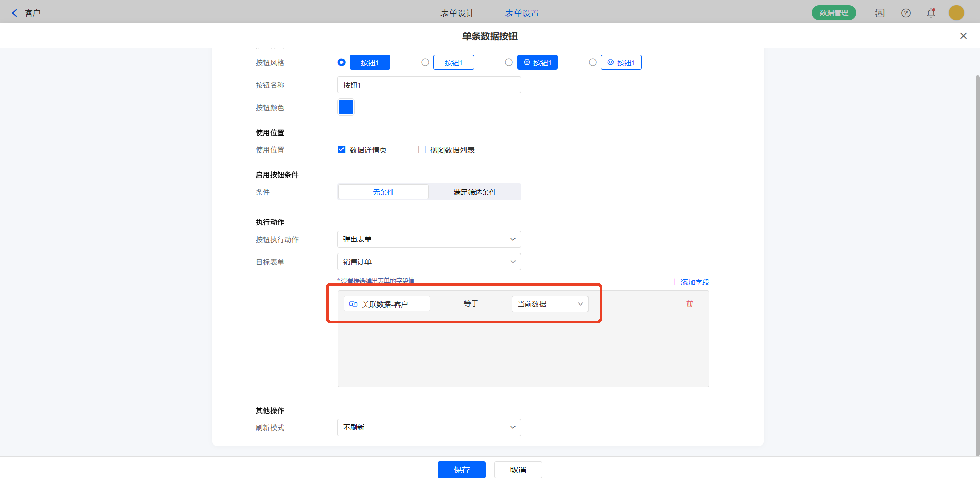This screenshot has width=980, height=482.
Task: Open the 当前数据 value dropdown
Action: coord(550,304)
